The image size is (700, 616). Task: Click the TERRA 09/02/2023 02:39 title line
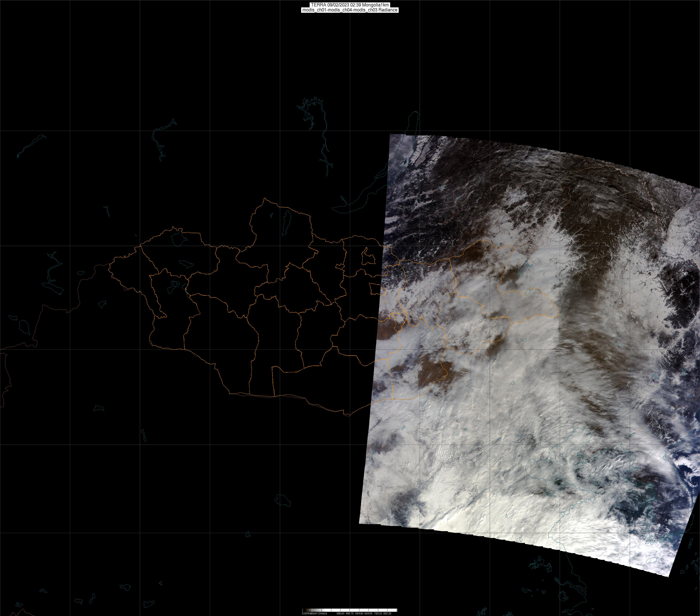tap(350, 5)
